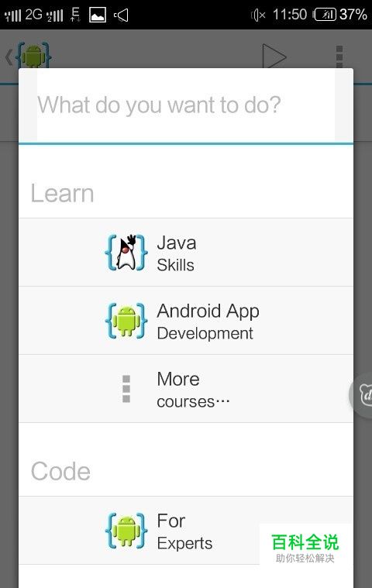
Task: Tap the AIDE app logo at top left
Action: (x=34, y=56)
